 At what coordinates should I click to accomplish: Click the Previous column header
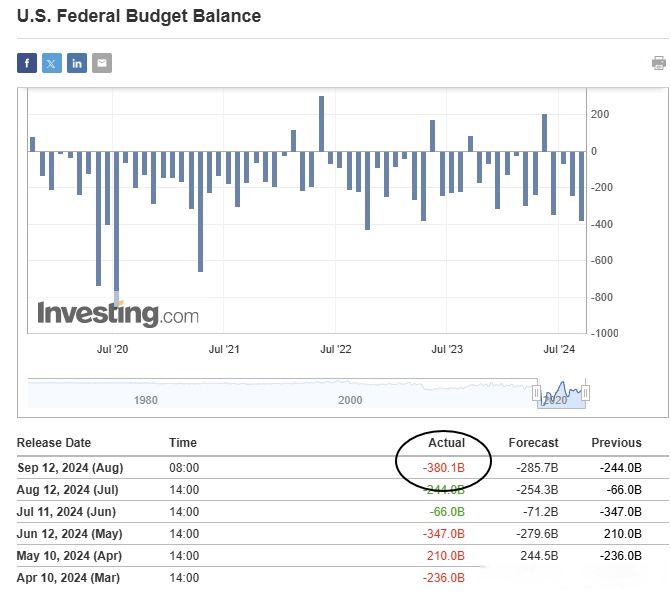616,443
